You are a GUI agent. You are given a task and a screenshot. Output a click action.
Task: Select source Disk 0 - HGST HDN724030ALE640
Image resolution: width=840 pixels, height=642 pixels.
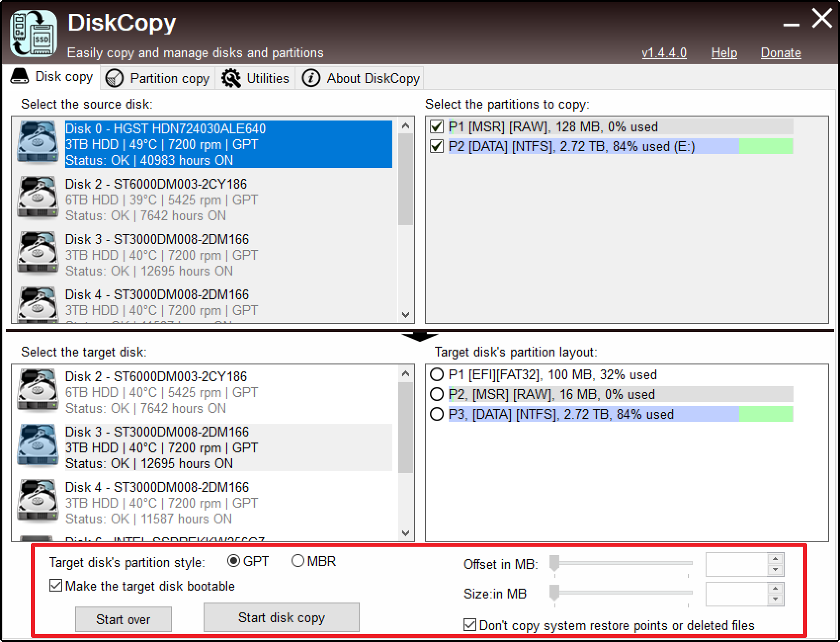click(x=229, y=144)
